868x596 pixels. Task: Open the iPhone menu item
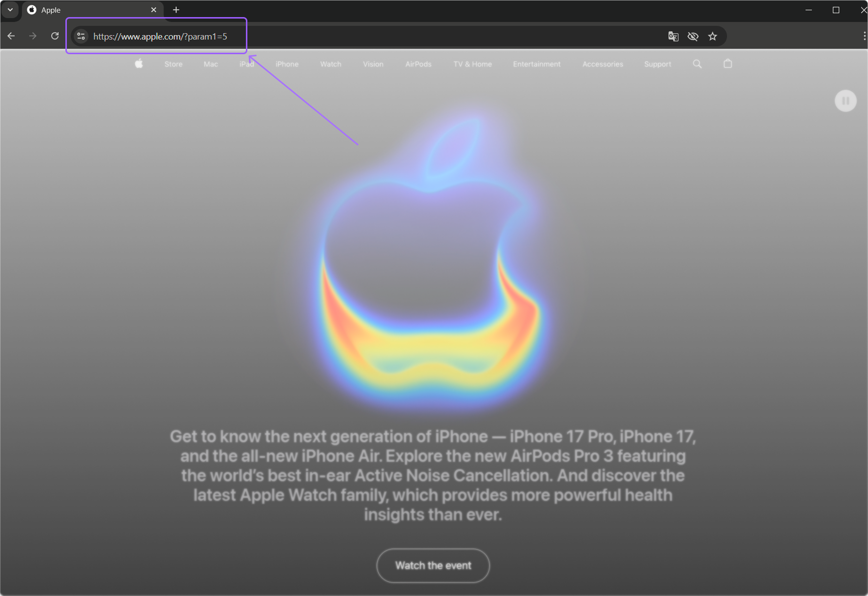click(x=287, y=64)
